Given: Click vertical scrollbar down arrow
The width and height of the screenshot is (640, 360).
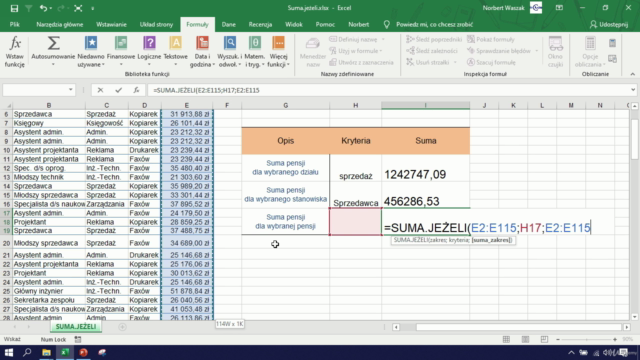Looking at the screenshot, I should 635,317.
